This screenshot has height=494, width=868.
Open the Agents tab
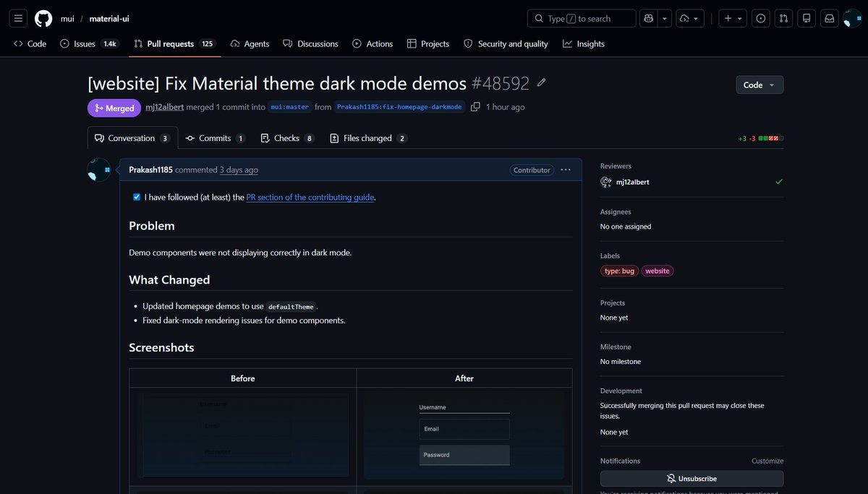250,44
